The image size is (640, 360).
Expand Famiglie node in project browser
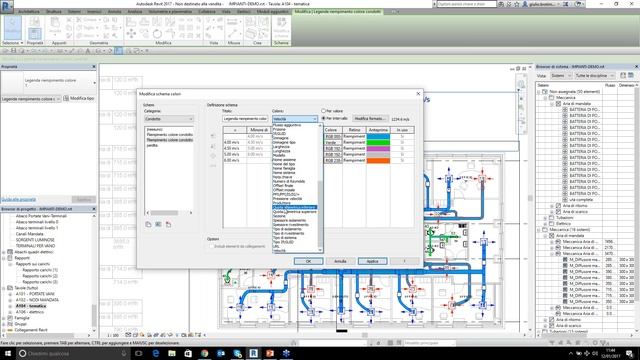pos(4,318)
